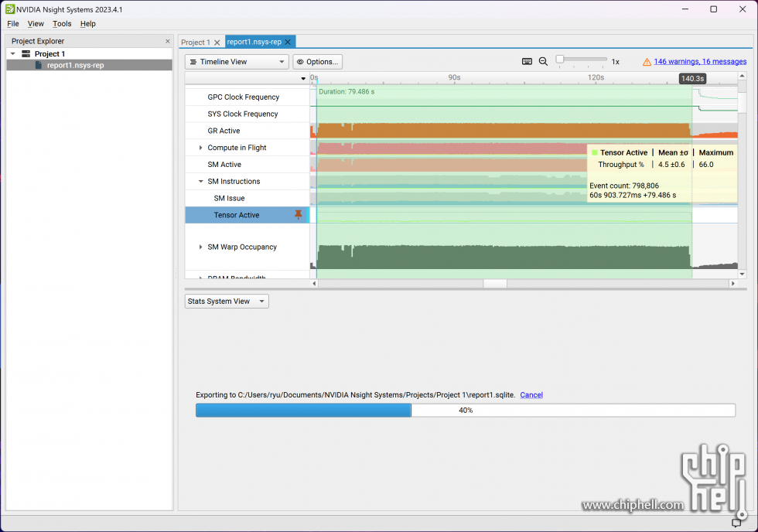Image resolution: width=758 pixels, height=532 pixels.
Task: Switch to the Project 1 tab
Action: pyautogui.click(x=195, y=43)
